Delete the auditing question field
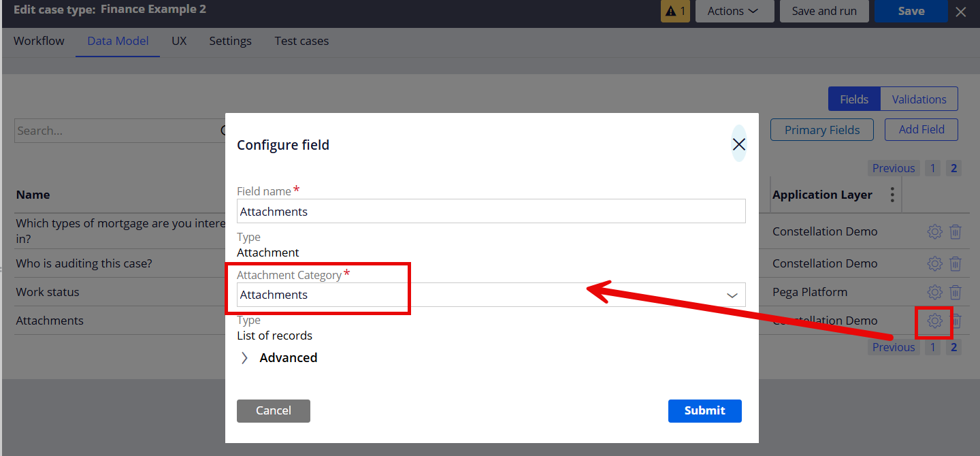The width and height of the screenshot is (980, 456). [955, 263]
